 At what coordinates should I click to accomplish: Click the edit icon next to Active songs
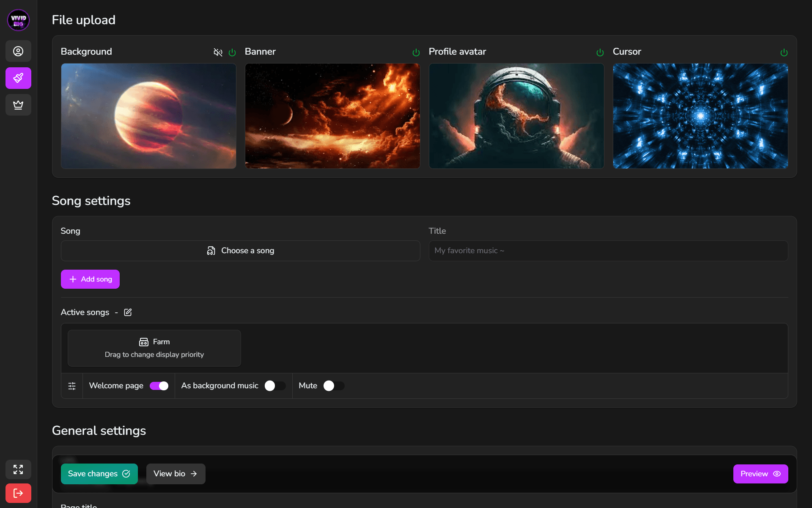click(x=128, y=312)
